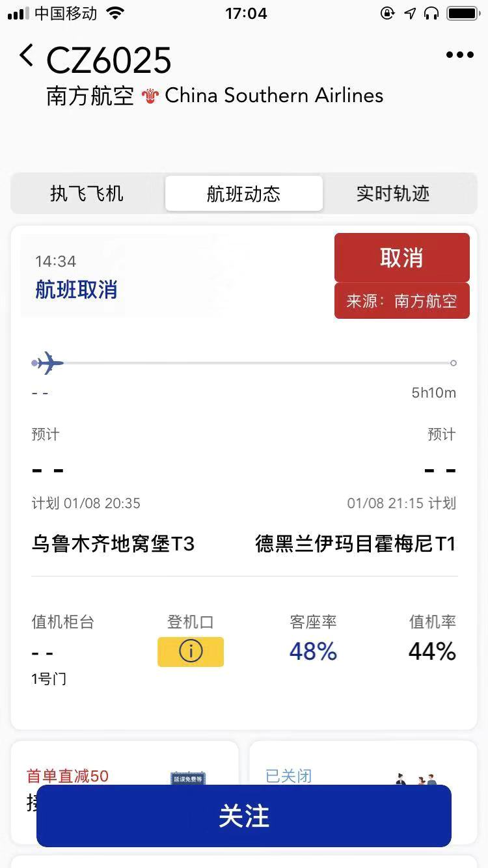Screen dimensions: 488x868
Task: Tap arrival airport 德黑兰伊玛目霍梅尼T1
Action: pos(355,543)
